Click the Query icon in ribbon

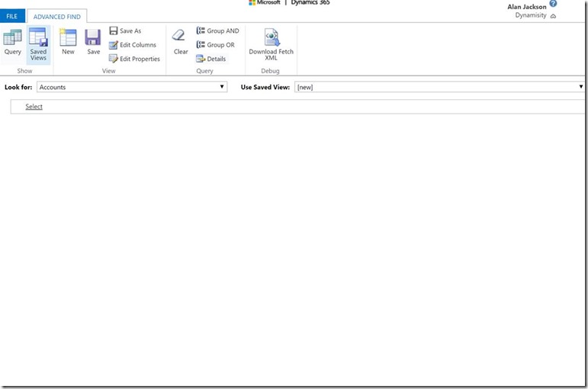(13, 42)
